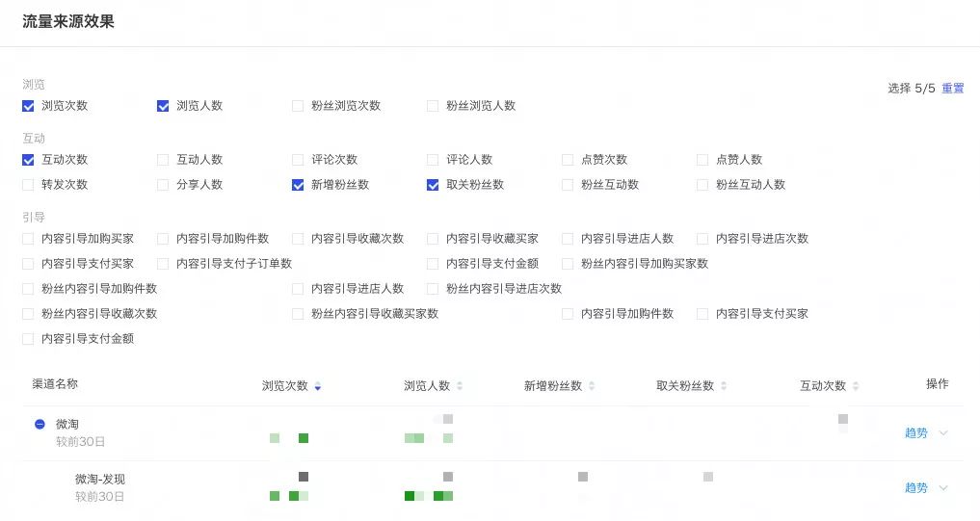Toggle the 粉丝互动数 checkbox
Image resolution: width=980 pixels, height=521 pixels.
click(x=568, y=185)
